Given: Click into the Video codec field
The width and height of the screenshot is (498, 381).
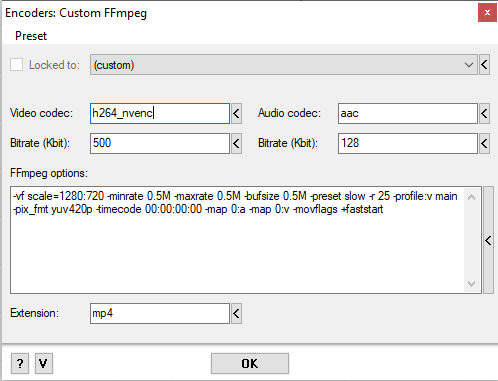Looking at the screenshot, I should click(x=160, y=113).
